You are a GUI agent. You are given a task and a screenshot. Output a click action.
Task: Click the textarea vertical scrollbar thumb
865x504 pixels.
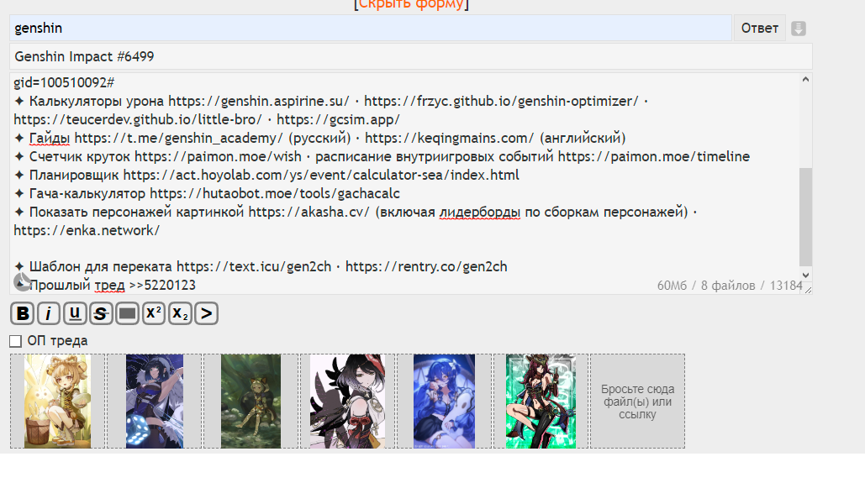805,217
